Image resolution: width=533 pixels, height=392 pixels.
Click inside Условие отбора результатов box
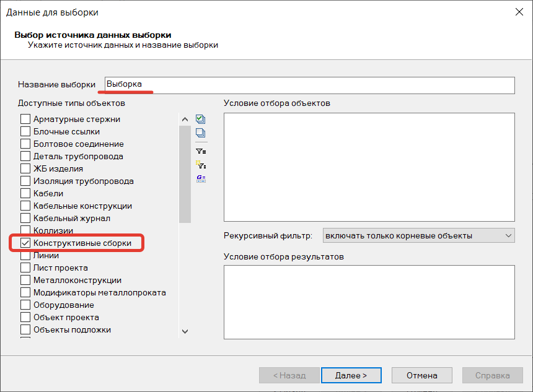click(x=369, y=302)
